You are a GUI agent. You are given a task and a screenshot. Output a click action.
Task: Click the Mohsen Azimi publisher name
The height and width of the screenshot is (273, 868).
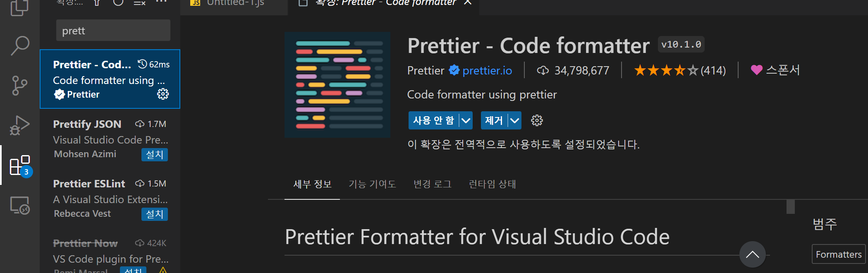(x=85, y=154)
